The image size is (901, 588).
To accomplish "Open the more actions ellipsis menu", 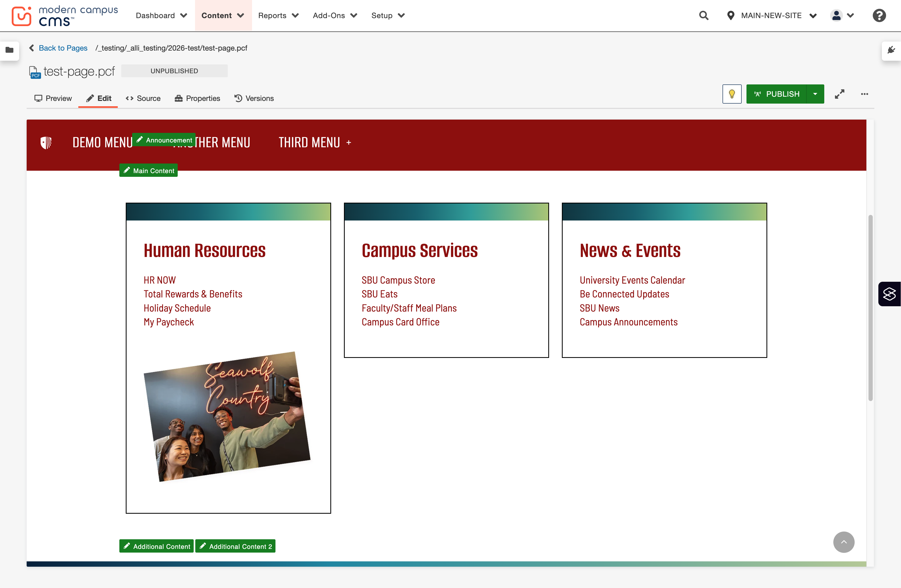I will pos(864,94).
